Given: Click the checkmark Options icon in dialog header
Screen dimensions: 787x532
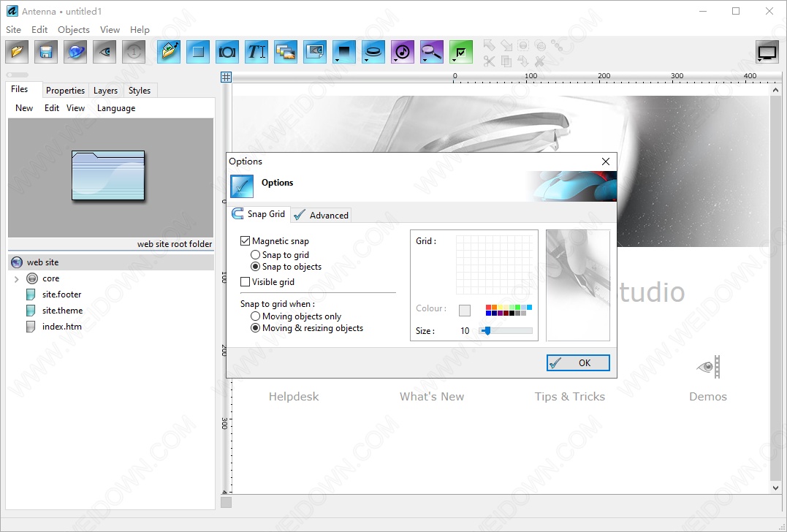Looking at the screenshot, I should [x=242, y=186].
